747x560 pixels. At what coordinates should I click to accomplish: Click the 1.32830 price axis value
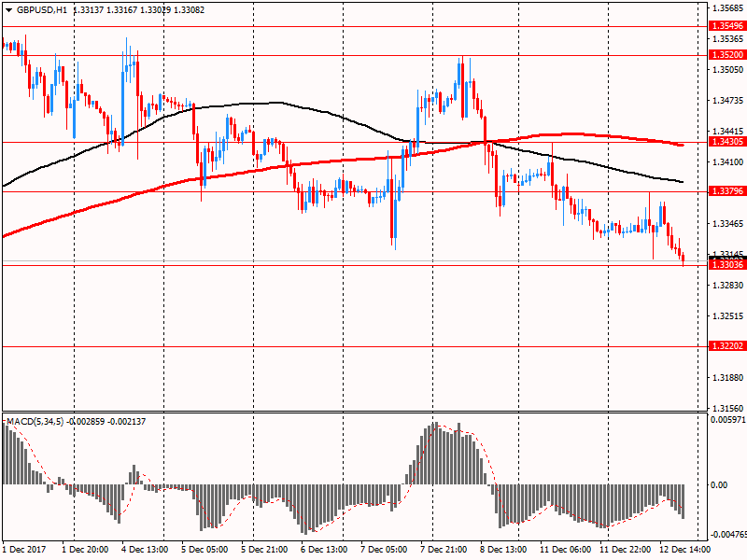(728, 286)
